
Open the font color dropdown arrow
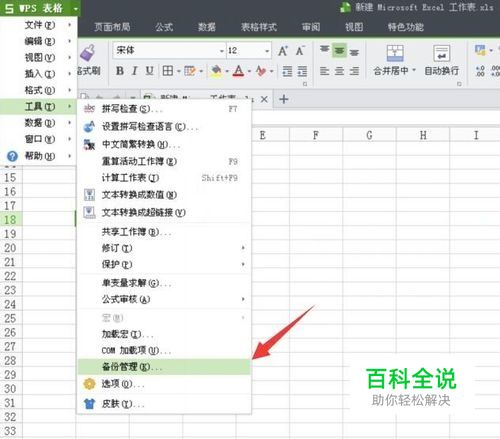249,71
